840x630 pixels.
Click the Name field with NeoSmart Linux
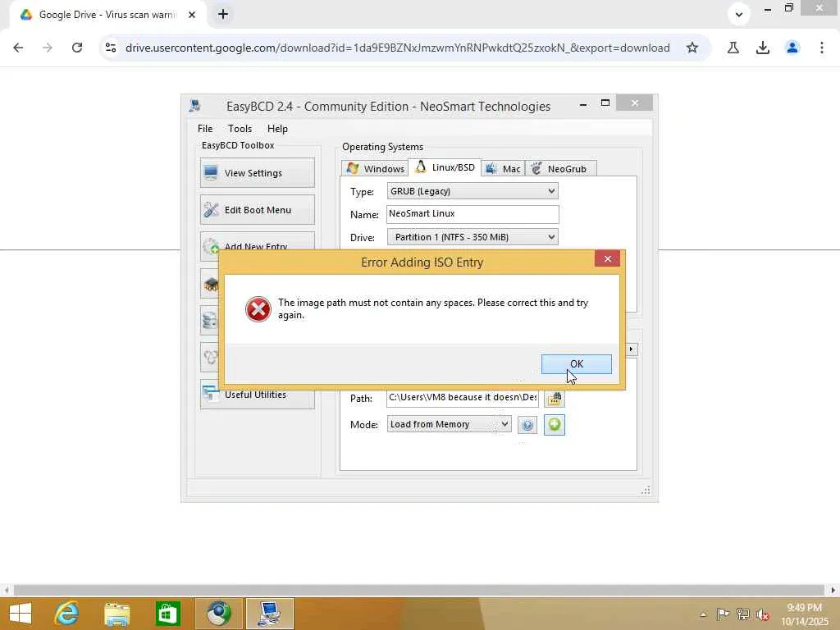472,214
